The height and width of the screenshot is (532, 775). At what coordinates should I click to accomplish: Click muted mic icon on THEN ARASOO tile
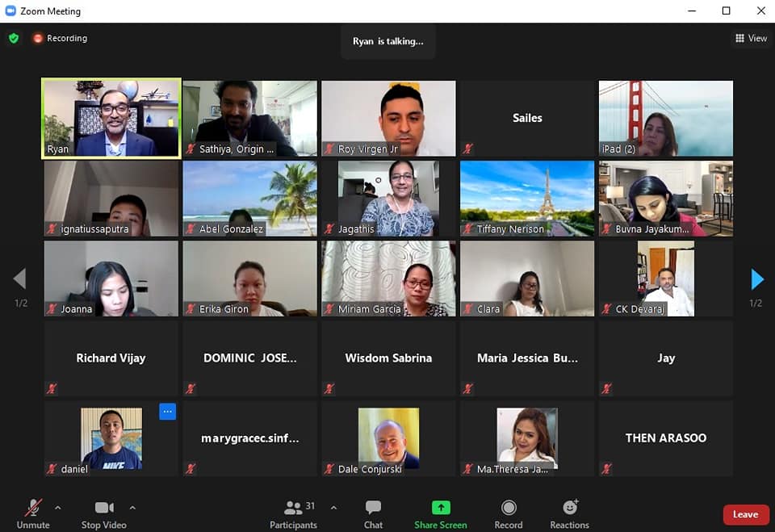point(606,469)
